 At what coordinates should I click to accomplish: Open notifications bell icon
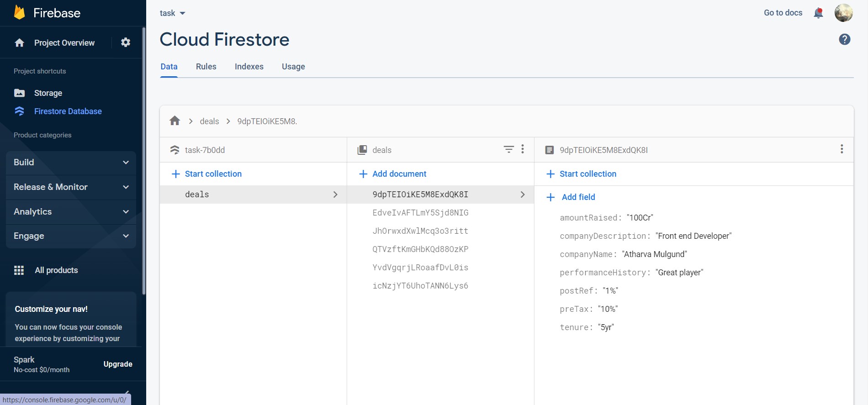[818, 13]
